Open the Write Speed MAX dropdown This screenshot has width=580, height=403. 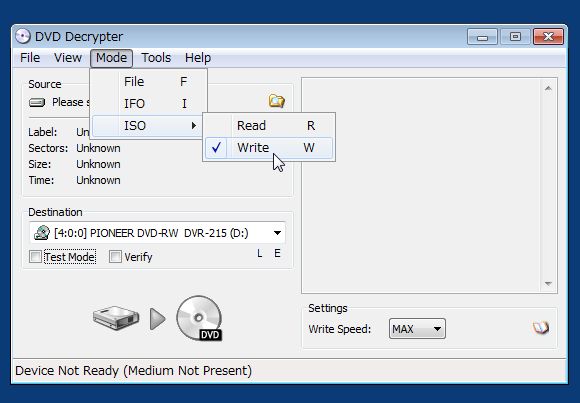[x=417, y=329]
